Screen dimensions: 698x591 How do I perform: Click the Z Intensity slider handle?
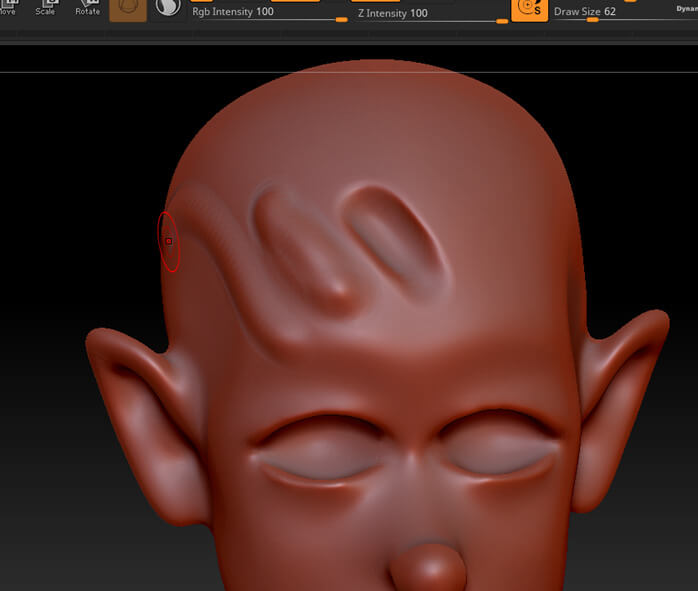click(x=502, y=21)
